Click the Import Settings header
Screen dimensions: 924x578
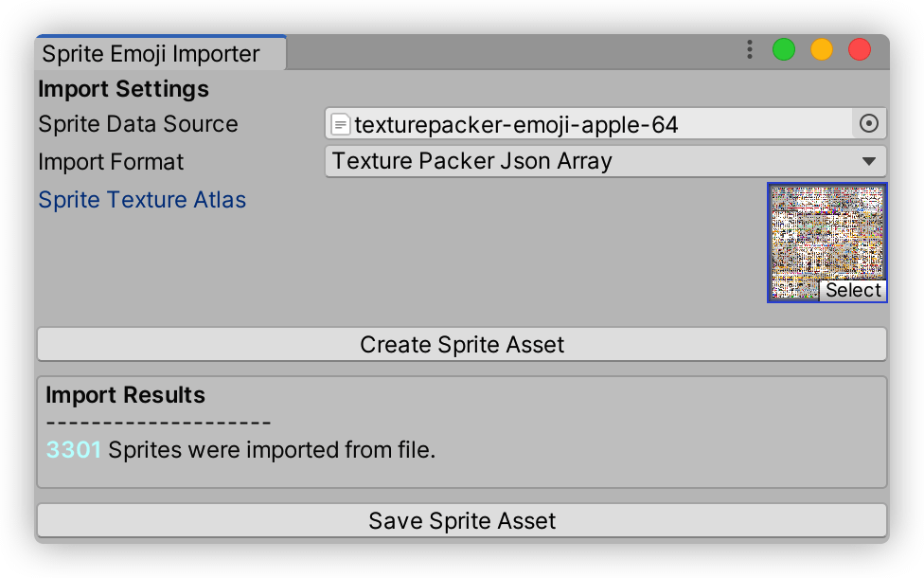pyautogui.click(x=123, y=89)
